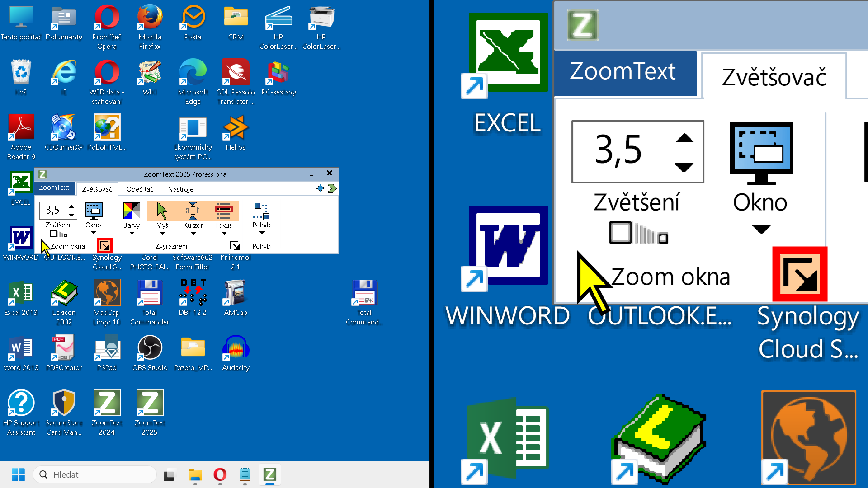Select the PSPad editor shortcut
Screen dimensions: 868x488
coord(107,353)
